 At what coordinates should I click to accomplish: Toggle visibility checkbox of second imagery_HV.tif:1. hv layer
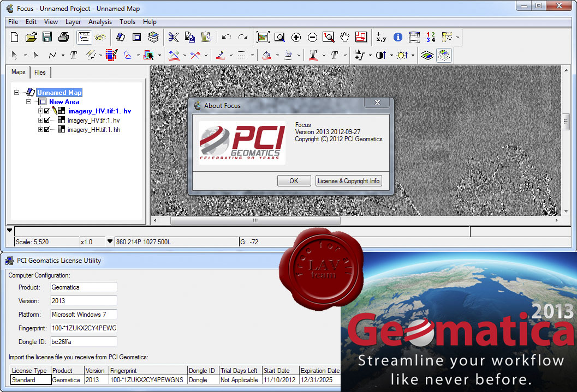[47, 120]
